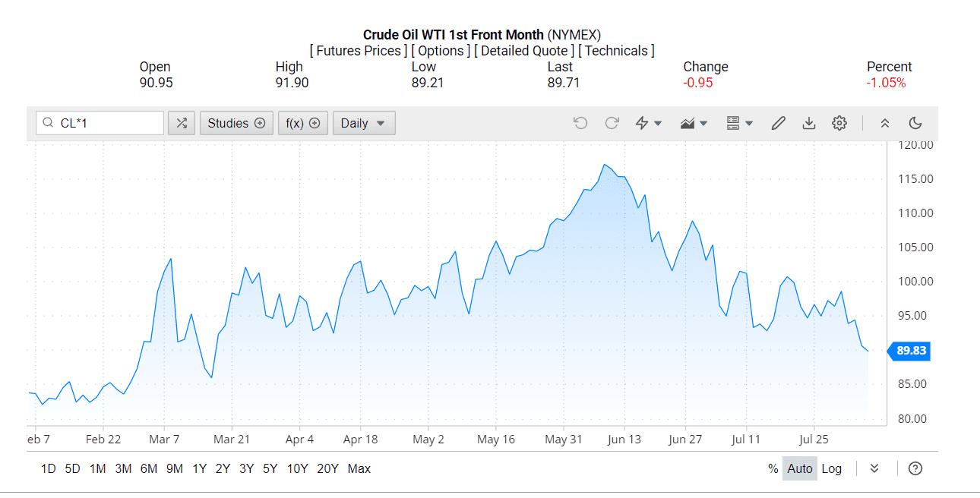Image resolution: width=980 pixels, height=498 pixels.
Task: Open the lightning bolt events menu
Action: pos(648,123)
